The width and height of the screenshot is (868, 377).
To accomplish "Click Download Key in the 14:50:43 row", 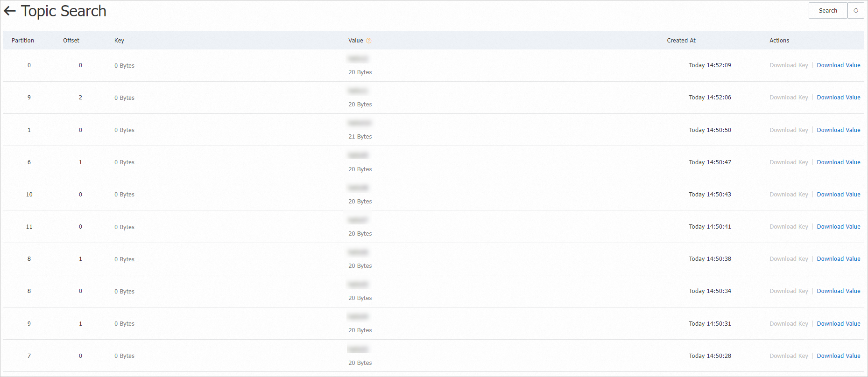I will coord(789,195).
